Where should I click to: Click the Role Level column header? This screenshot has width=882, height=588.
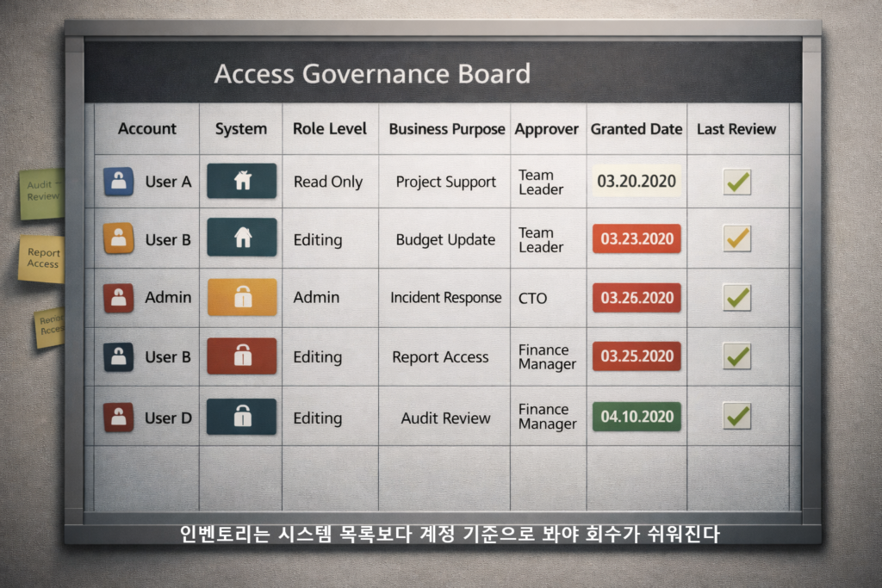(x=330, y=129)
